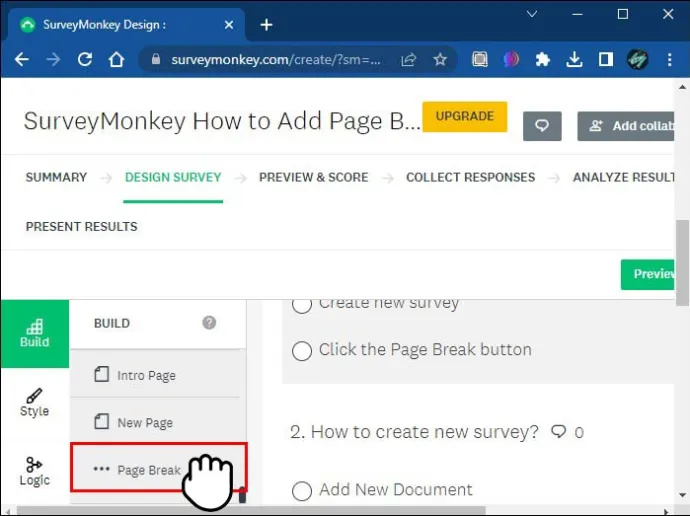Open the PRESENT RESULTS tab
The image size is (690, 516).
(x=81, y=227)
